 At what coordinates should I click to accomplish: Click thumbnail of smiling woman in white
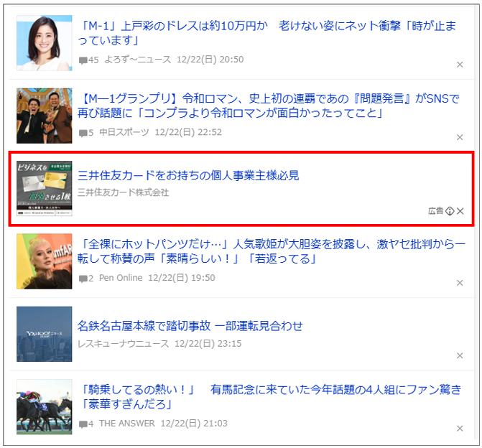click(x=45, y=43)
